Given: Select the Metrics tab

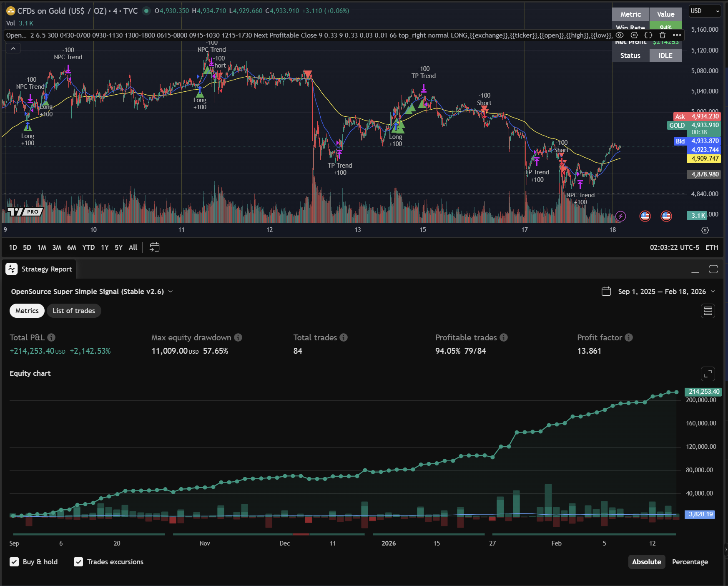Looking at the screenshot, I should coord(27,311).
